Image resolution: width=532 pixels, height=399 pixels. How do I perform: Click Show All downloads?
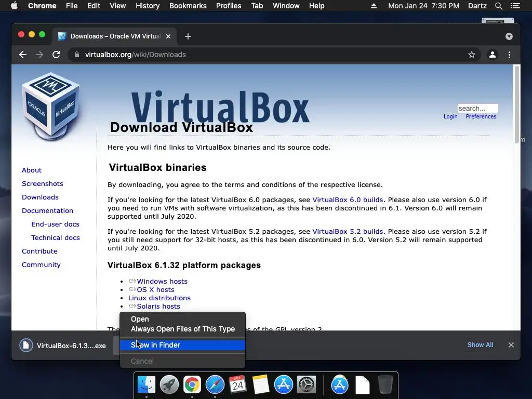coord(480,345)
